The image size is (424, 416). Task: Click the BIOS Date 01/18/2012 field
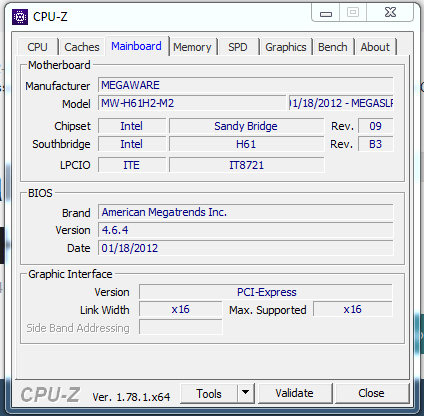pos(246,248)
